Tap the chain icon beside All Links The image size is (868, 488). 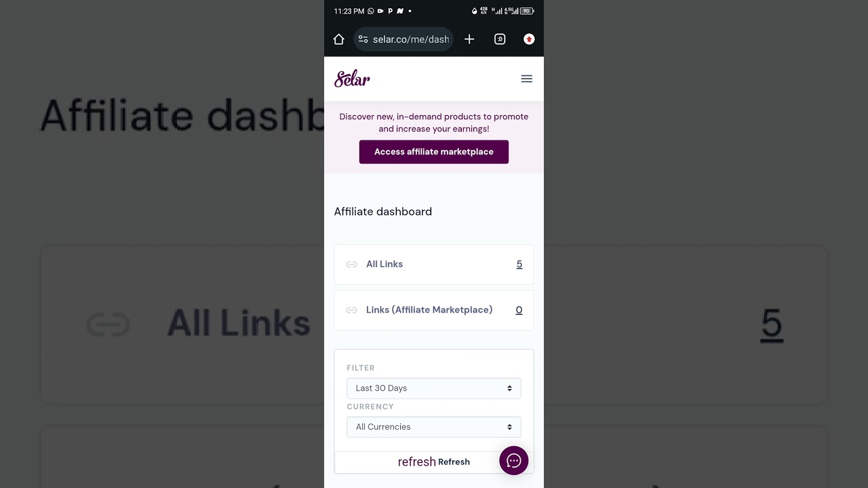pyautogui.click(x=351, y=264)
